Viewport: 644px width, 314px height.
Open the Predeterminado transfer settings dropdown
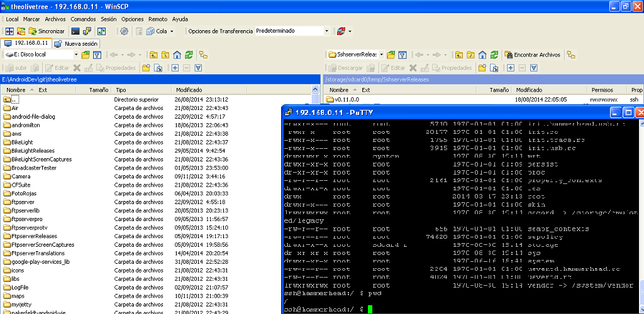coord(326,31)
